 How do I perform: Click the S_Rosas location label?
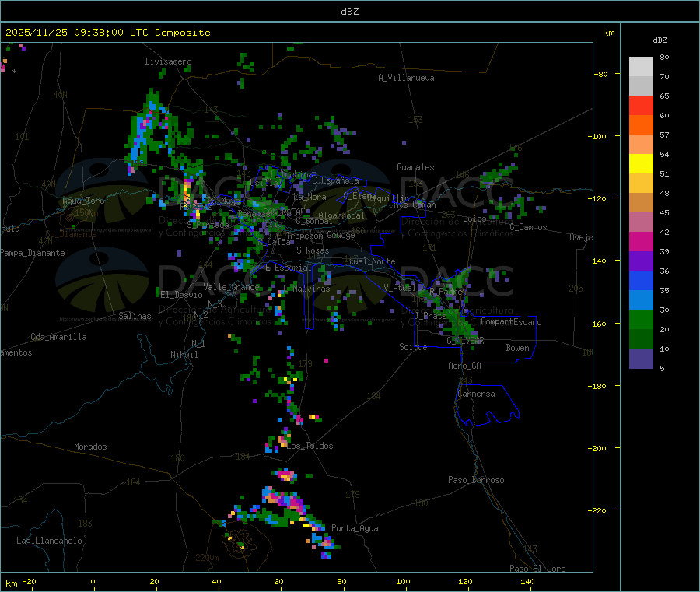point(313,250)
